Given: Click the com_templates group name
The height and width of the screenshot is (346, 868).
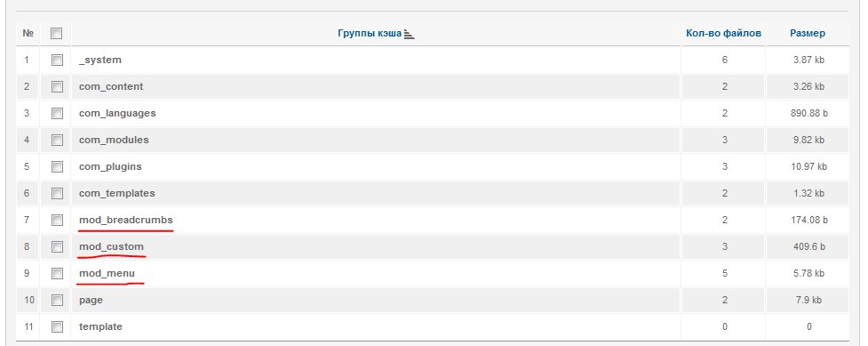Looking at the screenshot, I should pos(116,194).
